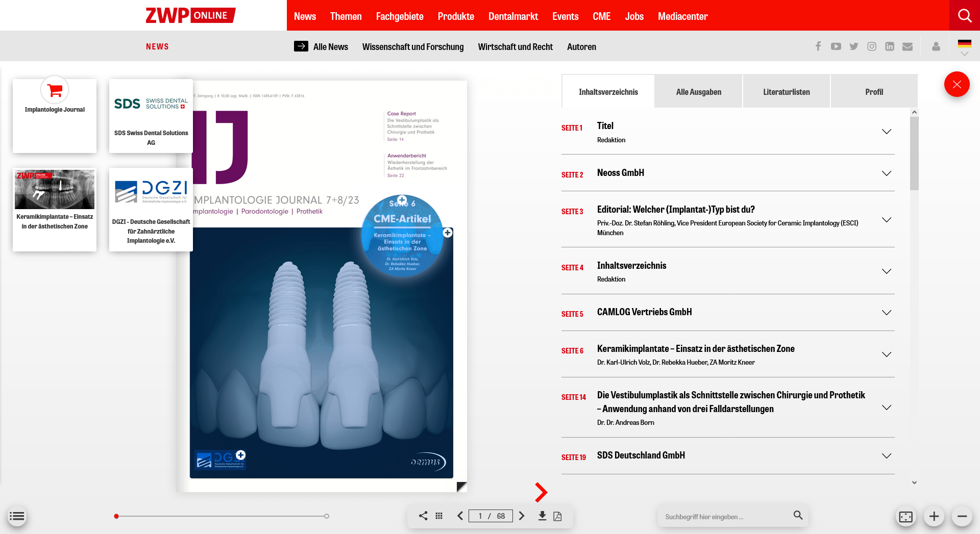
Task: Click the download icon
Action: [542, 516]
